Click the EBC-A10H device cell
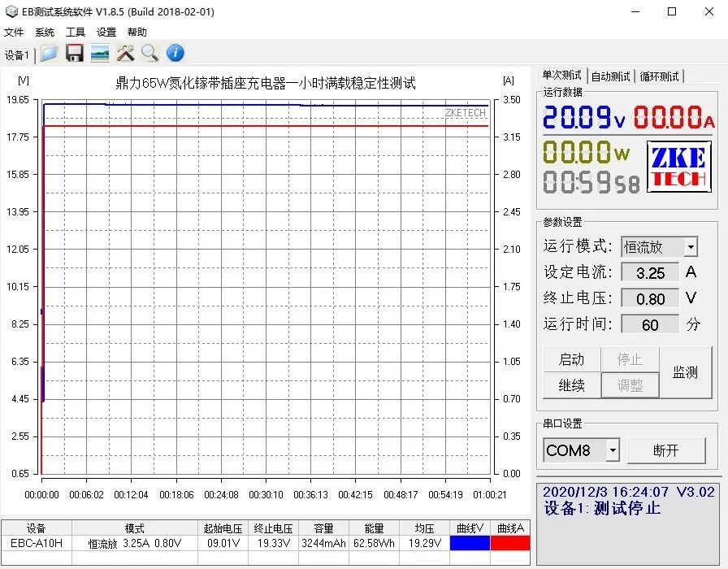The image size is (728, 569). 37,544
